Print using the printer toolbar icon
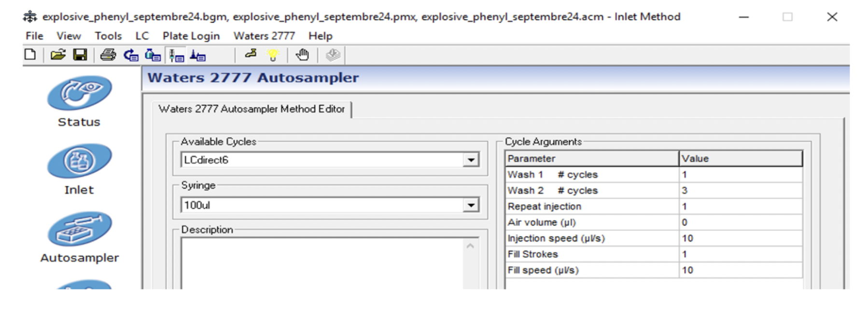The width and height of the screenshot is (868, 317). click(x=108, y=55)
